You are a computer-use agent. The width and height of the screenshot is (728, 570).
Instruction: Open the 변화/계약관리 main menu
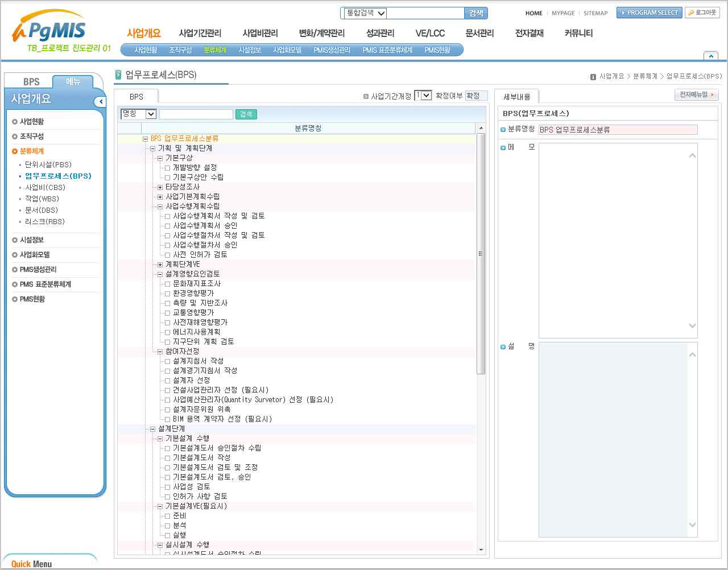click(322, 34)
